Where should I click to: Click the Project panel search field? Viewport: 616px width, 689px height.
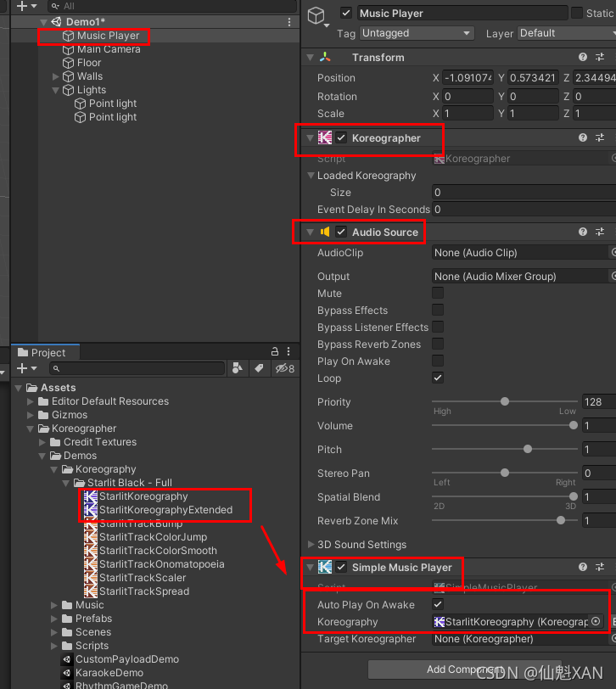(x=137, y=368)
